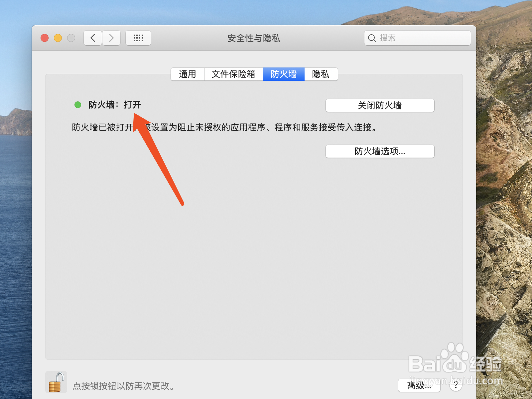The width and height of the screenshot is (532, 399).
Task: Click the 防火墙：打开 status text
Action: 115,105
